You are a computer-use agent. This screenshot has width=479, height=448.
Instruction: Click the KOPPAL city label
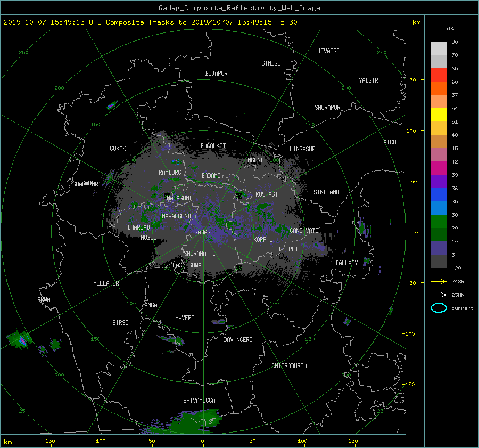tap(263, 240)
